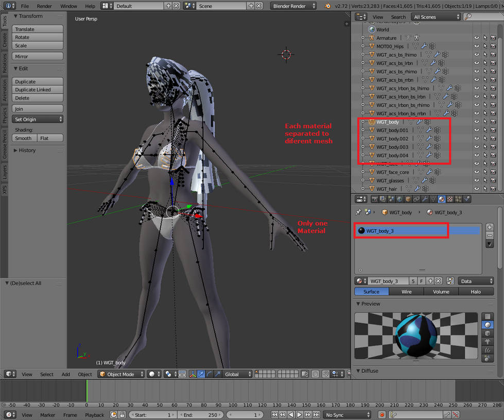This screenshot has width=504, height=420.
Task: Click the Duplicate Linked button
Action: point(37,90)
